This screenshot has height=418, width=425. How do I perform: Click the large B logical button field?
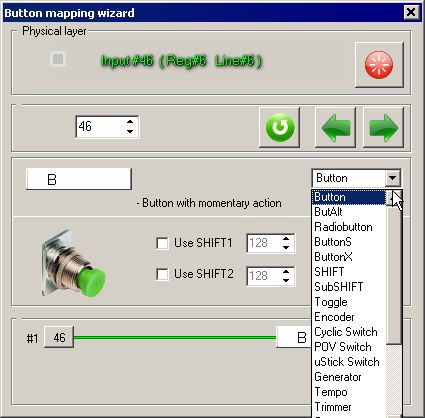[x=79, y=179]
